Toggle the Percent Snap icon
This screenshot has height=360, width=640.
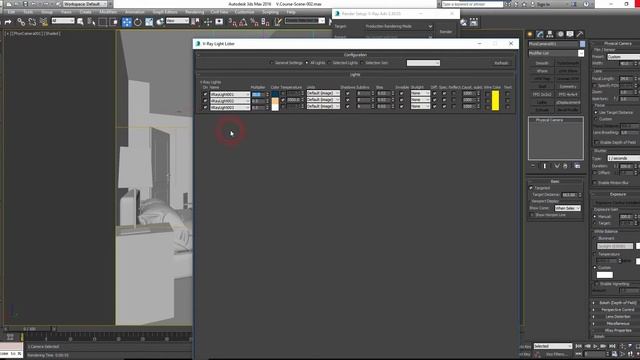tap(254, 22)
